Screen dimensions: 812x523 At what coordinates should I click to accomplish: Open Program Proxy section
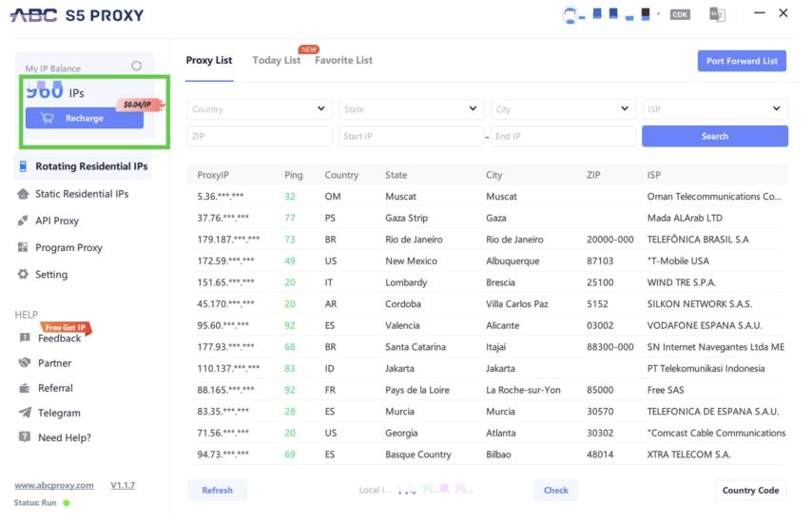(x=68, y=247)
